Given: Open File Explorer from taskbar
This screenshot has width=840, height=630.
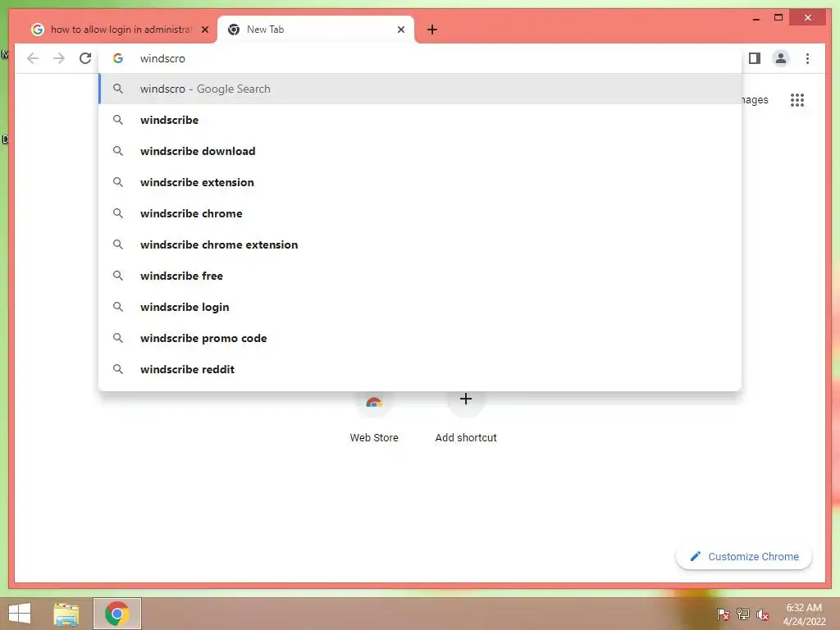Looking at the screenshot, I should [x=66, y=614].
